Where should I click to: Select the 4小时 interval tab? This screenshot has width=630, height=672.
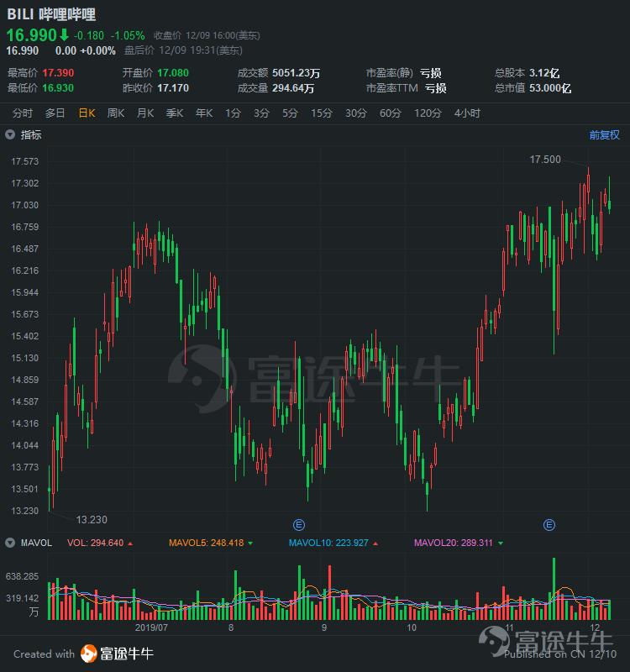[467, 113]
